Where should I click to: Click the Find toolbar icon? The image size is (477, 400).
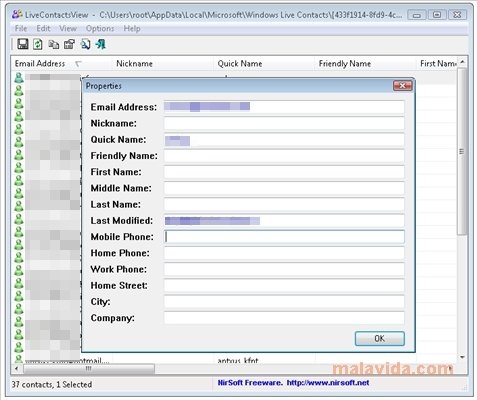point(85,44)
